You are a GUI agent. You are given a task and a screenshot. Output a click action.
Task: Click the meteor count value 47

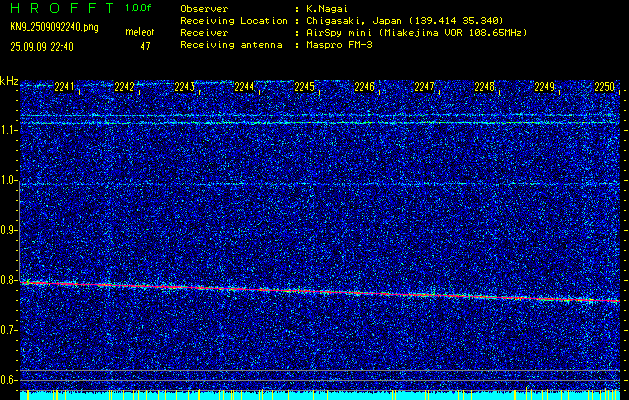[x=145, y=47]
